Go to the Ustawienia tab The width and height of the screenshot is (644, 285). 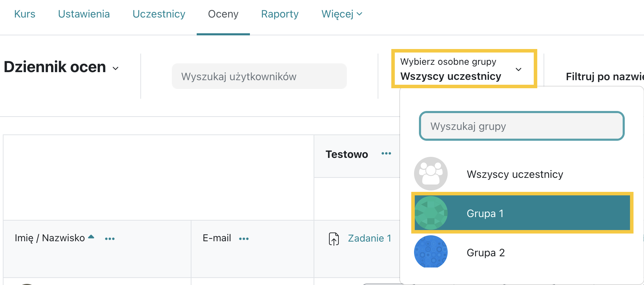(x=84, y=14)
